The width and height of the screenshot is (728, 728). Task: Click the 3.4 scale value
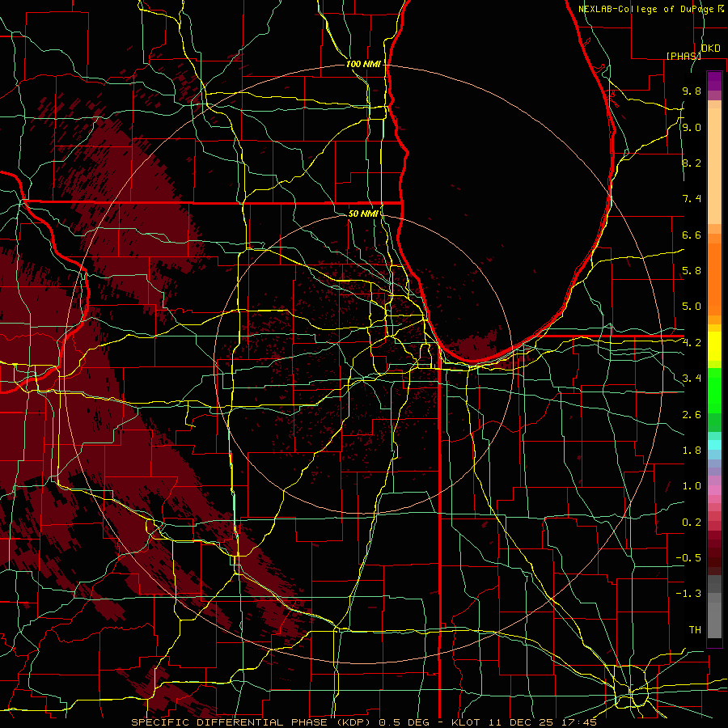pos(692,379)
